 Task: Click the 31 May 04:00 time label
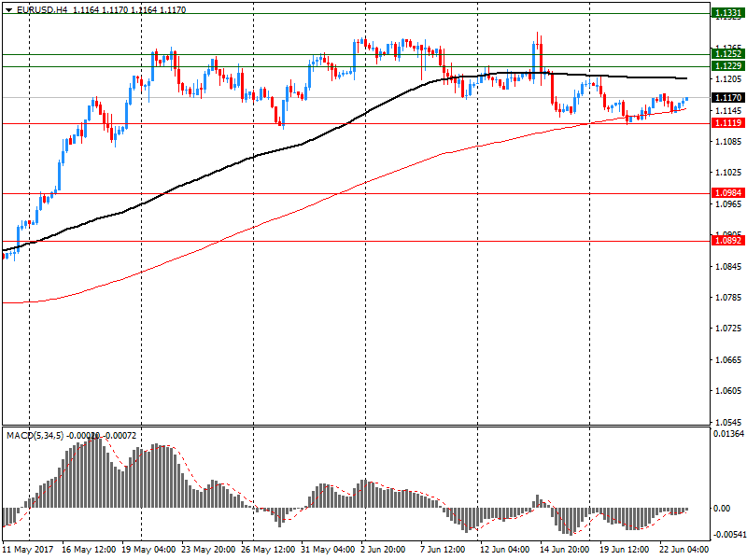[328, 549]
